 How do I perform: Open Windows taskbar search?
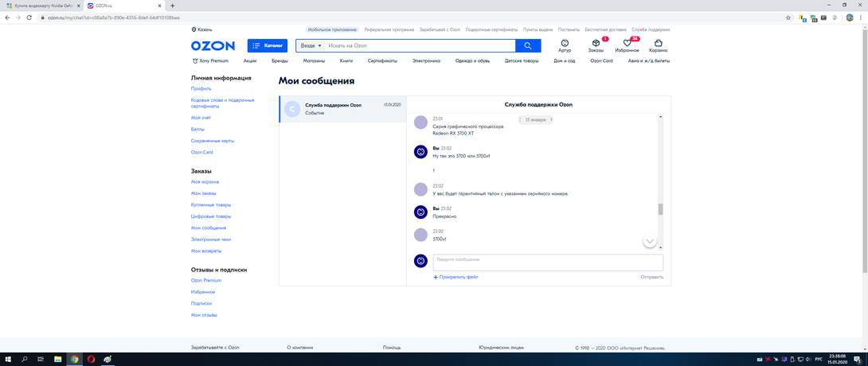click(25, 360)
